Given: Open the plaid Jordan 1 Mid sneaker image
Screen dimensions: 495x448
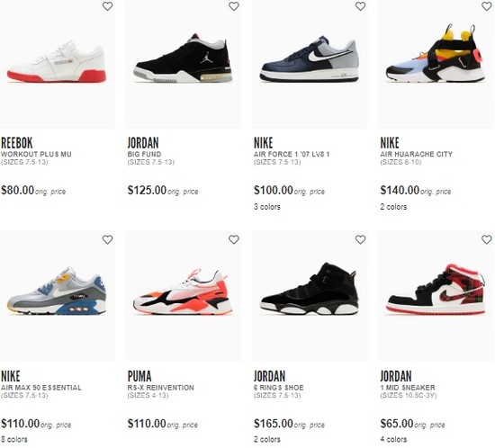Looking at the screenshot, I should (436, 290).
